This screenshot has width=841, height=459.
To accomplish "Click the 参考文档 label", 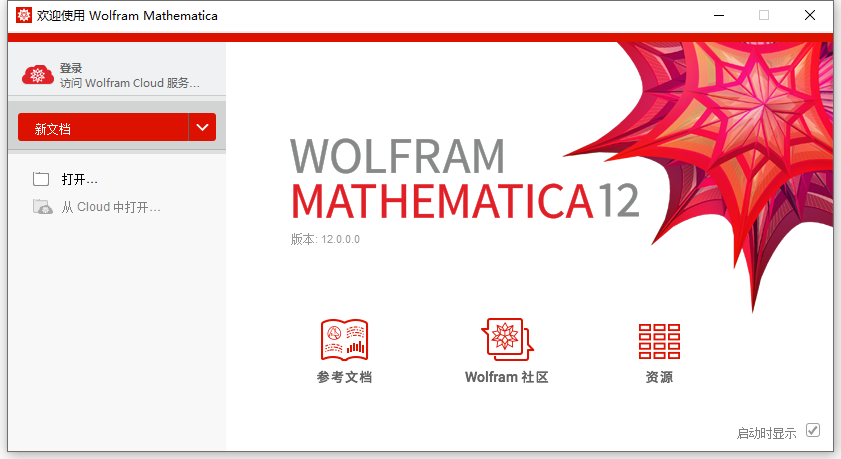I will (344, 377).
